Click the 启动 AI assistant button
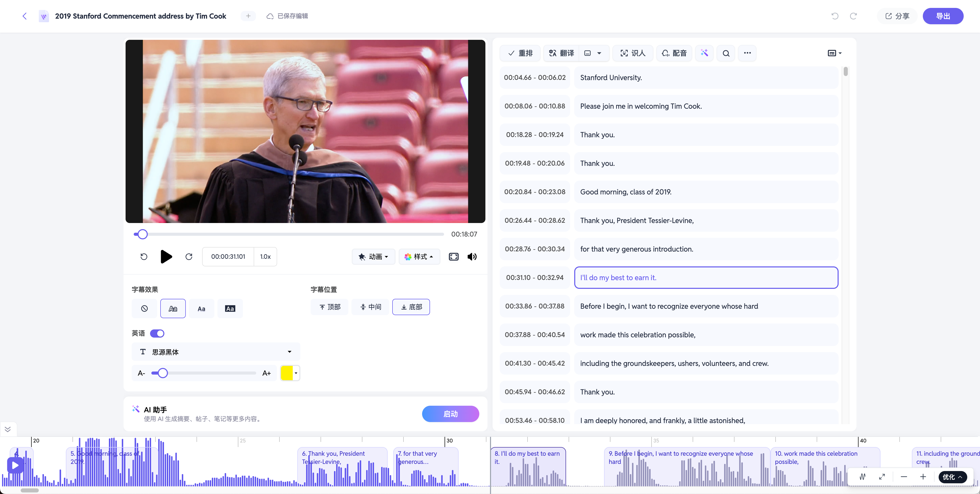980x494 pixels. pos(450,414)
